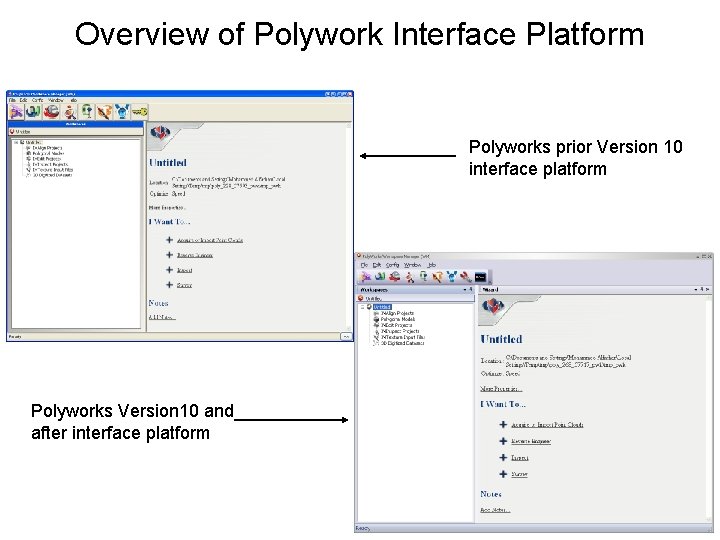Open the green IMMerge icon in Version 10 toolbar

pyautogui.click(x=380, y=276)
